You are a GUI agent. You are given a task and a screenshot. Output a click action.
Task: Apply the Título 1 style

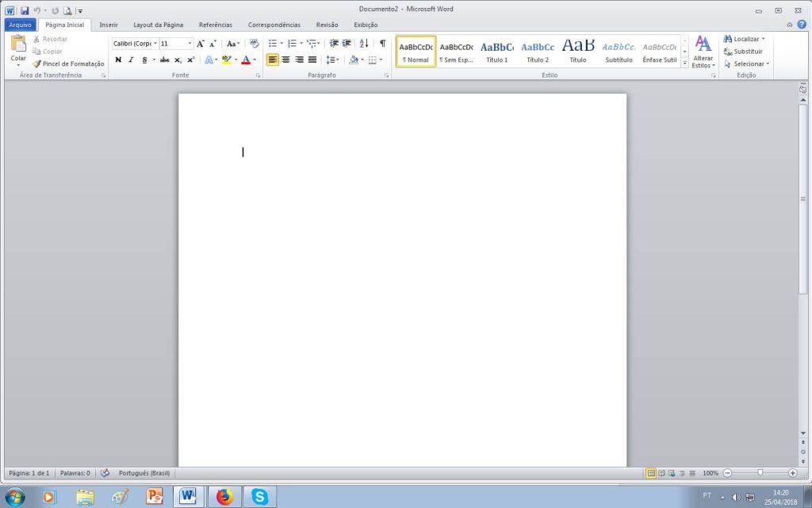497,52
